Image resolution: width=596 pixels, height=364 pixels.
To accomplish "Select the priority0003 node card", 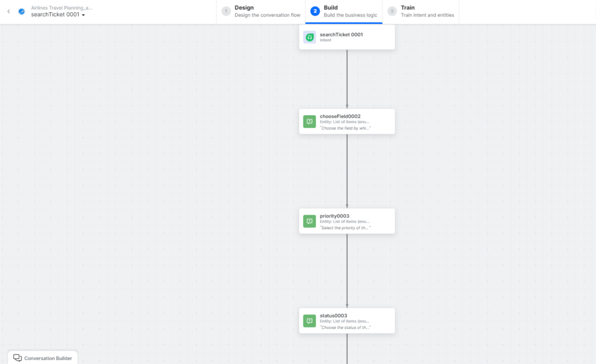I will point(347,221).
